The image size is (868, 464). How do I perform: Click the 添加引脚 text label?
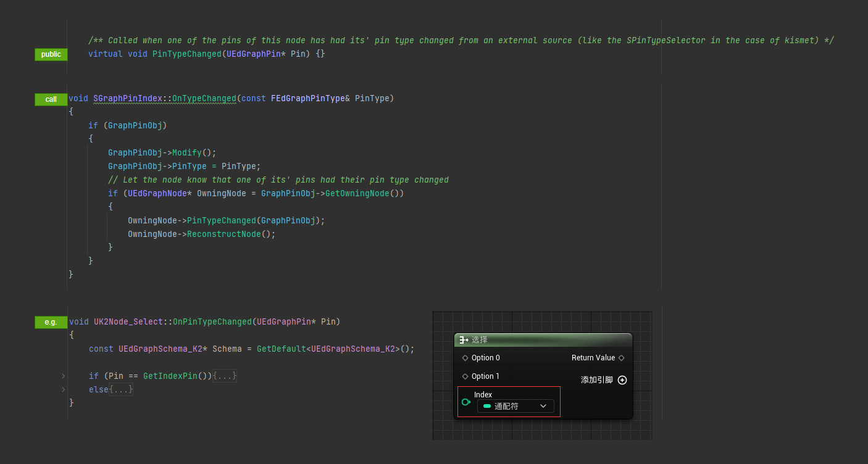click(596, 380)
